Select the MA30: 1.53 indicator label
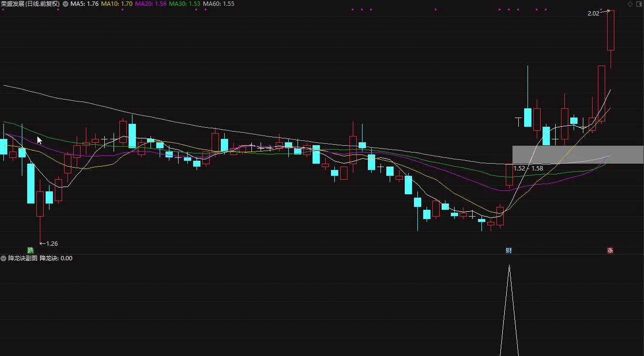 (x=185, y=4)
